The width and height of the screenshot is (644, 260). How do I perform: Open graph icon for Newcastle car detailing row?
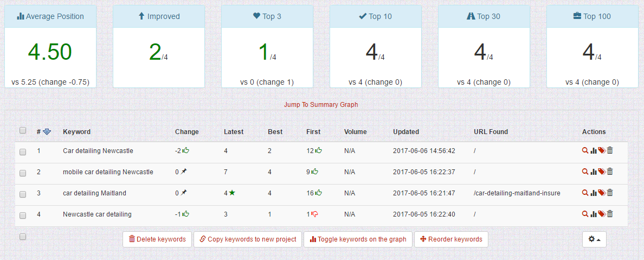594,213
